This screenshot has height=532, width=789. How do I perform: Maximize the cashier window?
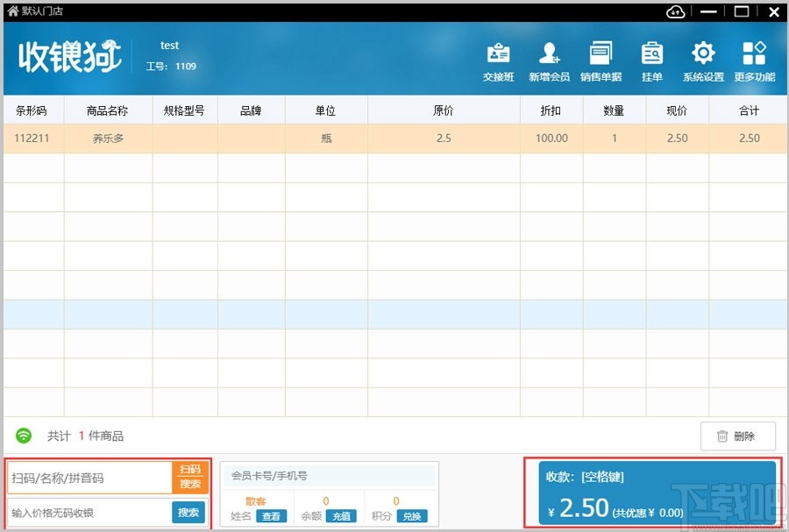click(x=741, y=11)
